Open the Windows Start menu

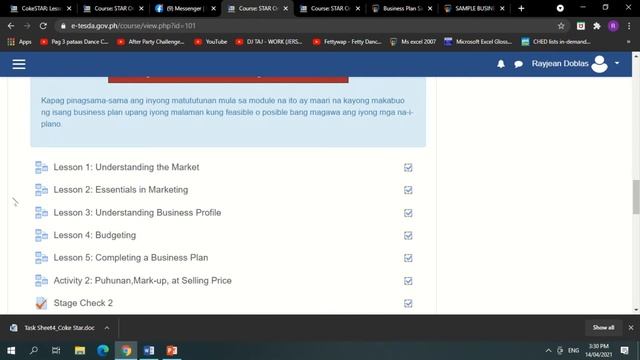pyautogui.click(x=11, y=351)
